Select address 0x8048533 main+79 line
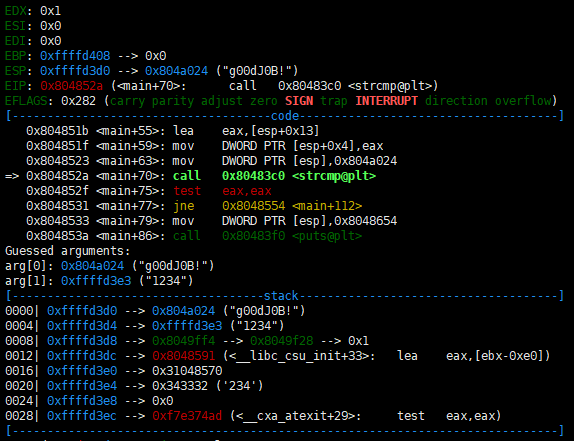Viewport: 574px width, 441px height. [x=57, y=221]
